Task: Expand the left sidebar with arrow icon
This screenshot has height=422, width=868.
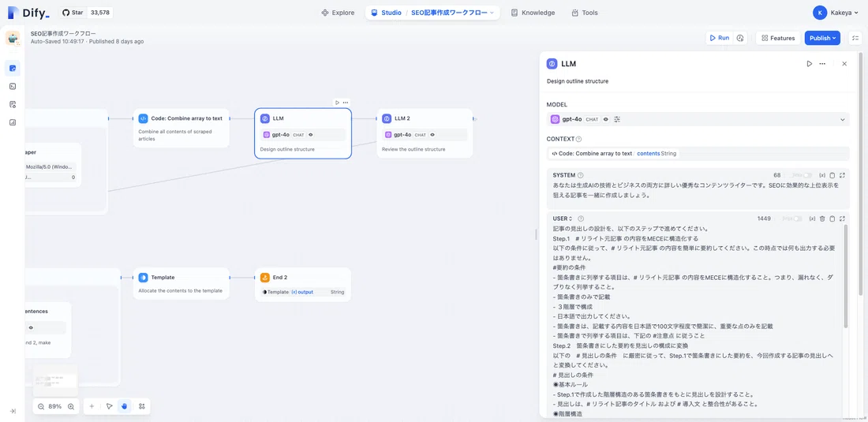Action: click(x=12, y=411)
